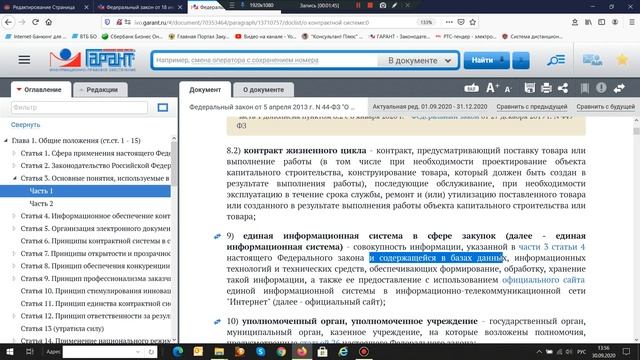Switch to Федеральный закон от browser tab

[140, 7]
